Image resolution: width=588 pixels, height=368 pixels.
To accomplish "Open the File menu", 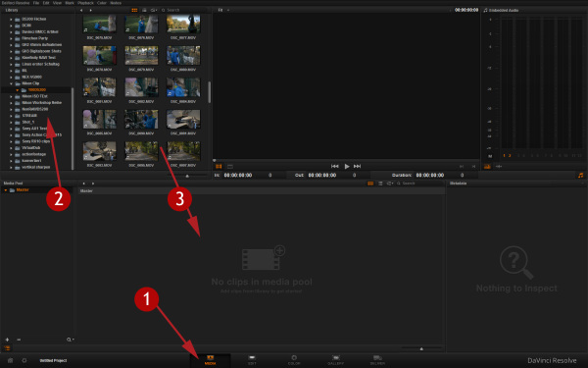I will pyautogui.click(x=36, y=3).
